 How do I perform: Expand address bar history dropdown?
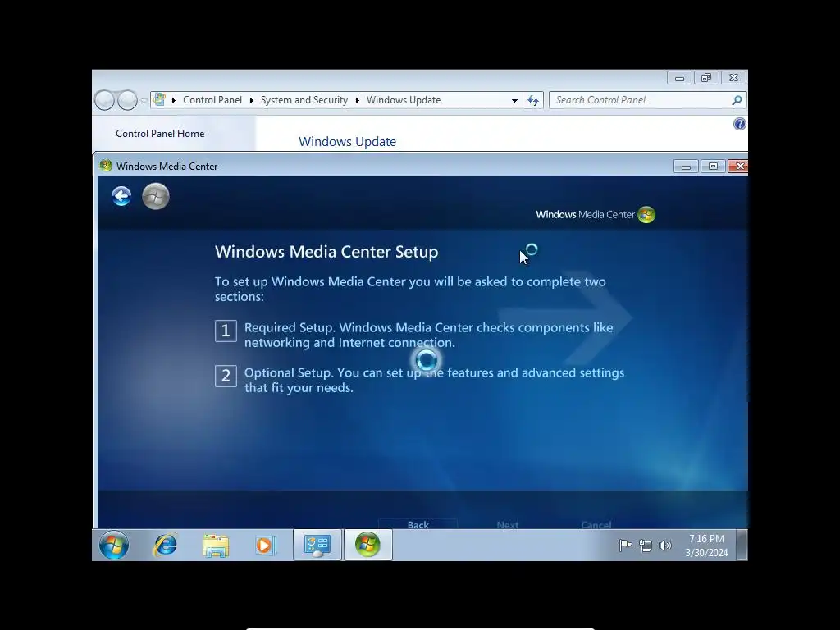tap(514, 100)
